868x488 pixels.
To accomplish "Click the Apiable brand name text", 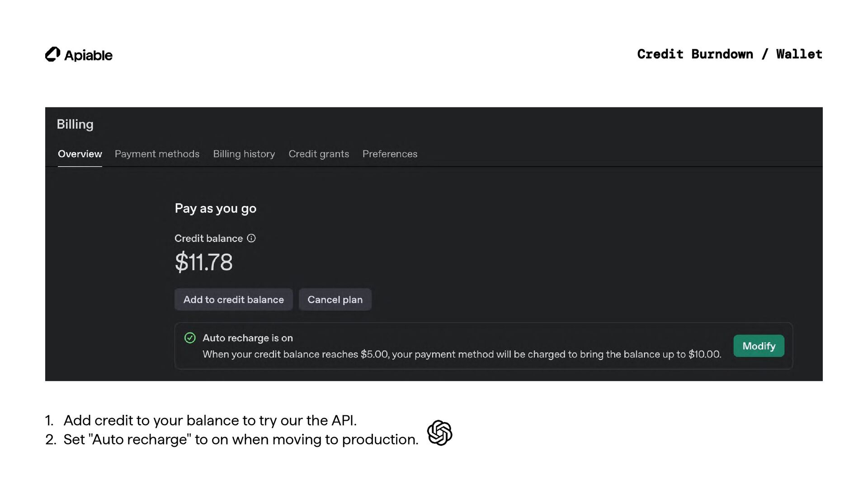I will pos(88,55).
